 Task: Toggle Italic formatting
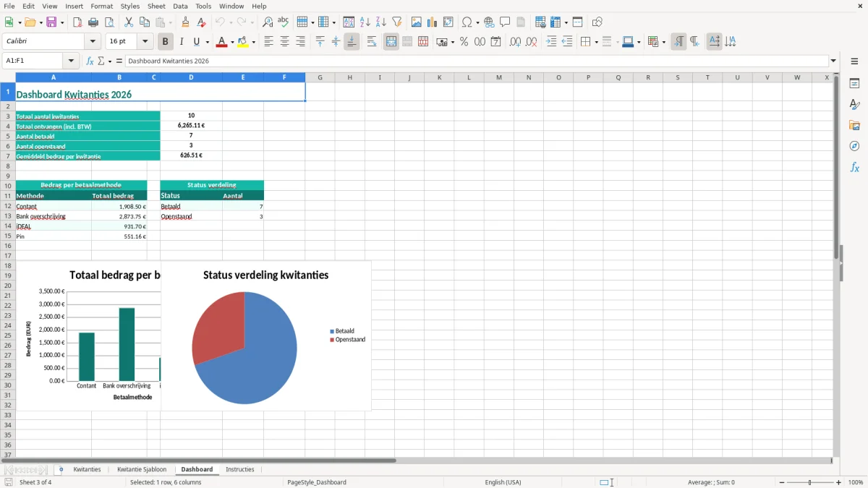(x=181, y=42)
